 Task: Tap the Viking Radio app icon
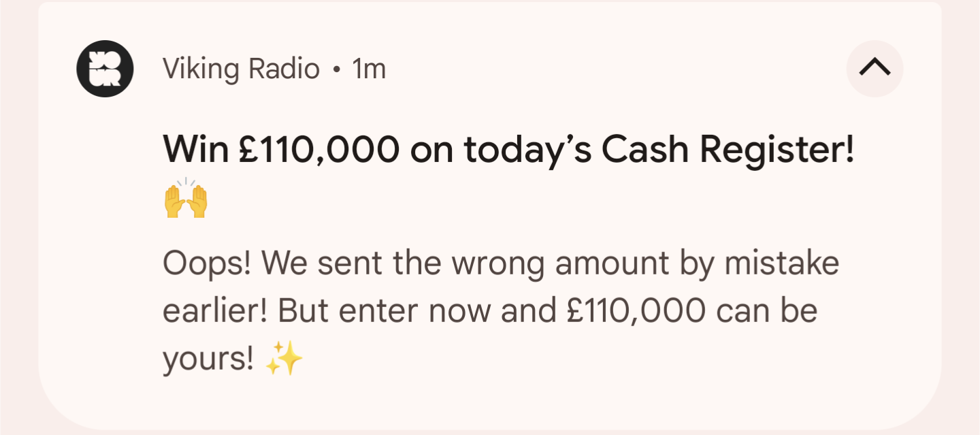click(105, 69)
